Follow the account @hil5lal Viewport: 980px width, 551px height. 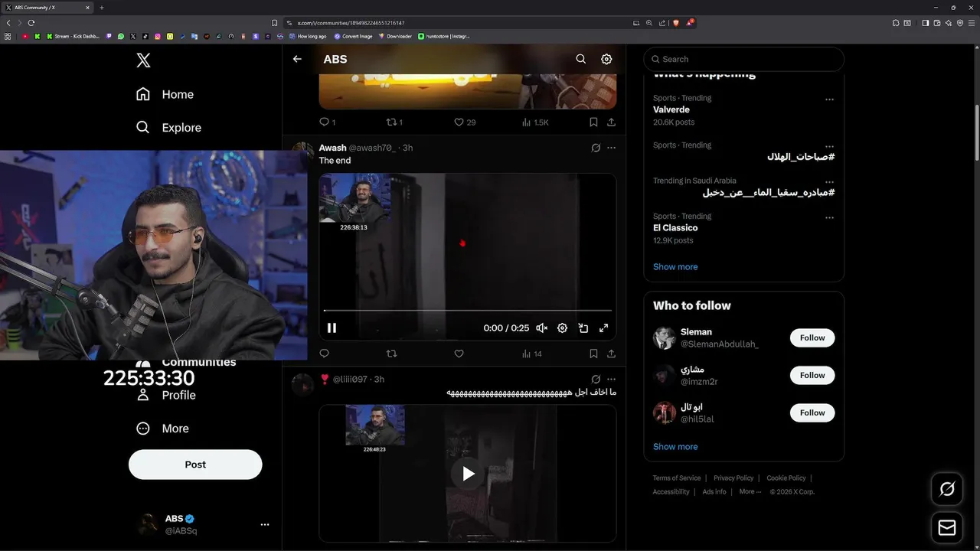click(812, 412)
